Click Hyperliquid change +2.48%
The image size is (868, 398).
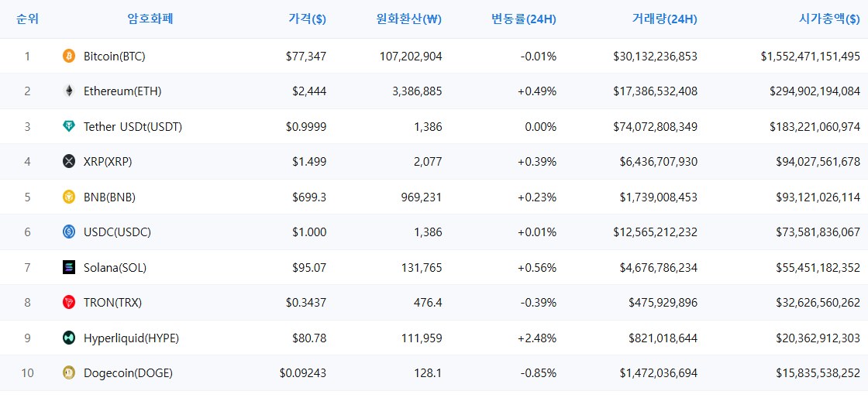(537, 338)
